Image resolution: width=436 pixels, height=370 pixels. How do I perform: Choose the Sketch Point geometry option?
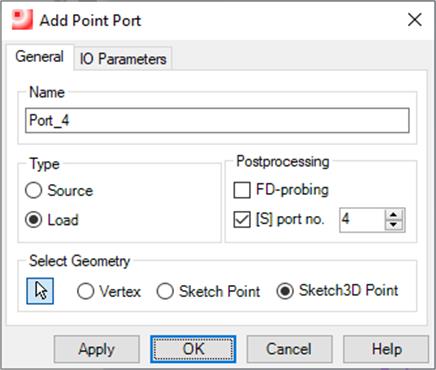tap(165, 291)
